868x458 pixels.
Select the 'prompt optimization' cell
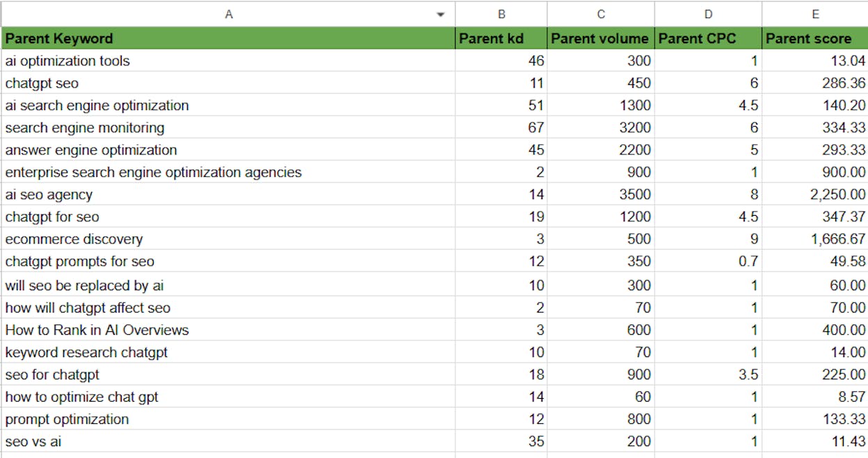pos(228,419)
